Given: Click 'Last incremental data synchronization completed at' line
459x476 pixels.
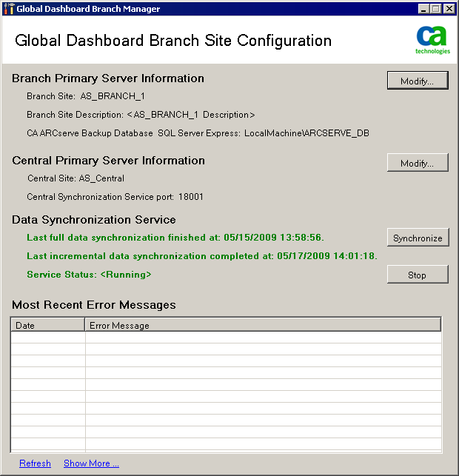Looking at the screenshot, I should (x=202, y=256).
